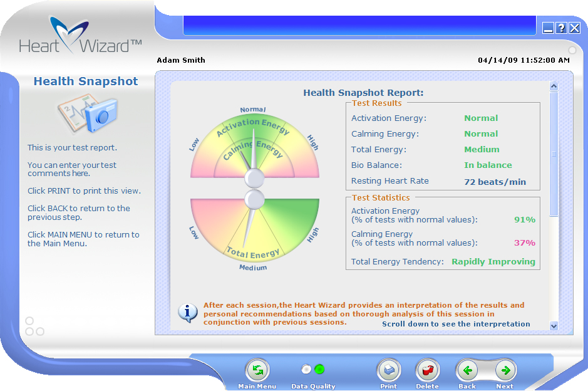Click the Resting Heart Rate value

pyautogui.click(x=495, y=182)
